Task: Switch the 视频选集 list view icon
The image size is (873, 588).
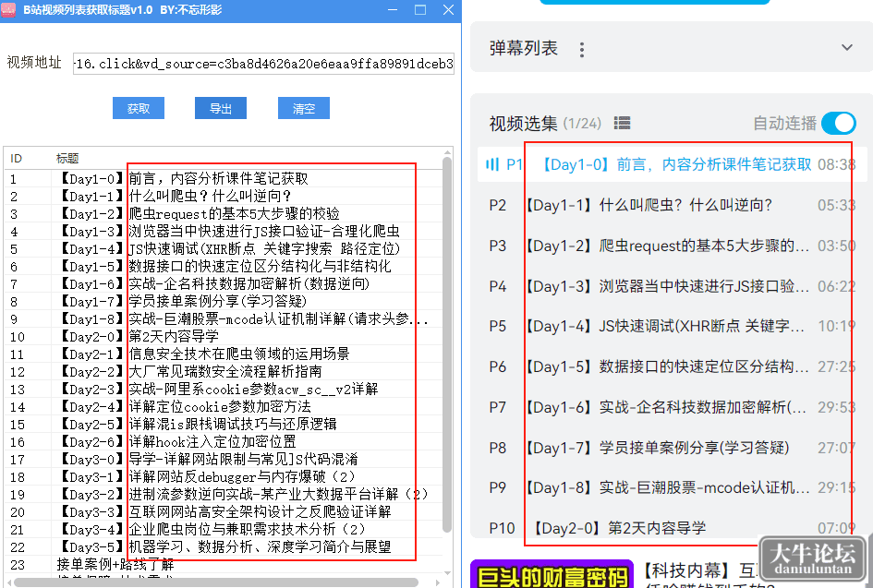Action: [x=622, y=123]
